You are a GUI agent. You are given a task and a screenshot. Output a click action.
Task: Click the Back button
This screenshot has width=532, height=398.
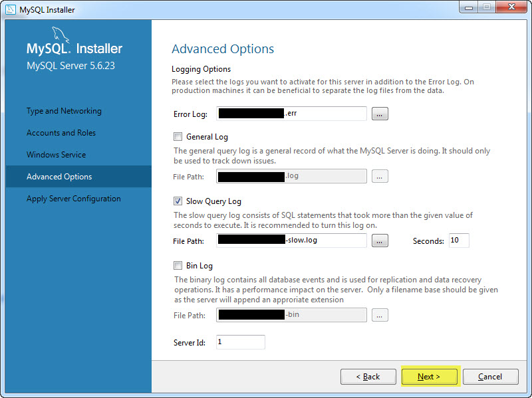pos(368,377)
